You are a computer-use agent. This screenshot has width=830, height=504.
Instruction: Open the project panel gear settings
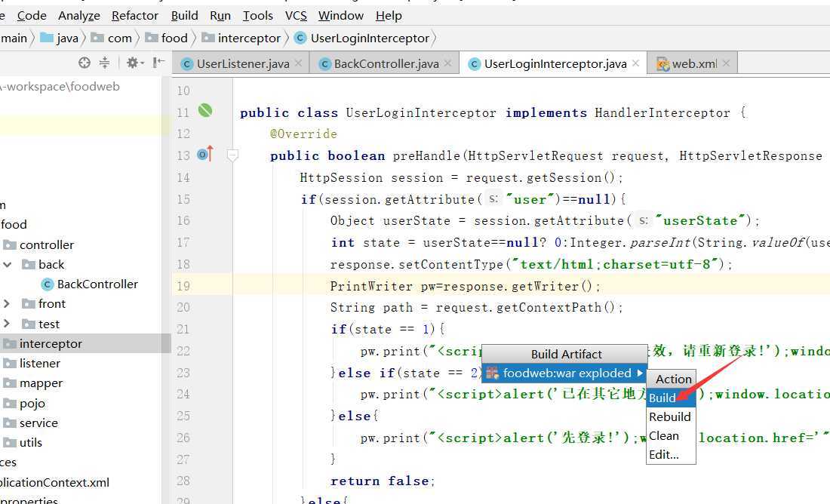pyautogui.click(x=134, y=63)
